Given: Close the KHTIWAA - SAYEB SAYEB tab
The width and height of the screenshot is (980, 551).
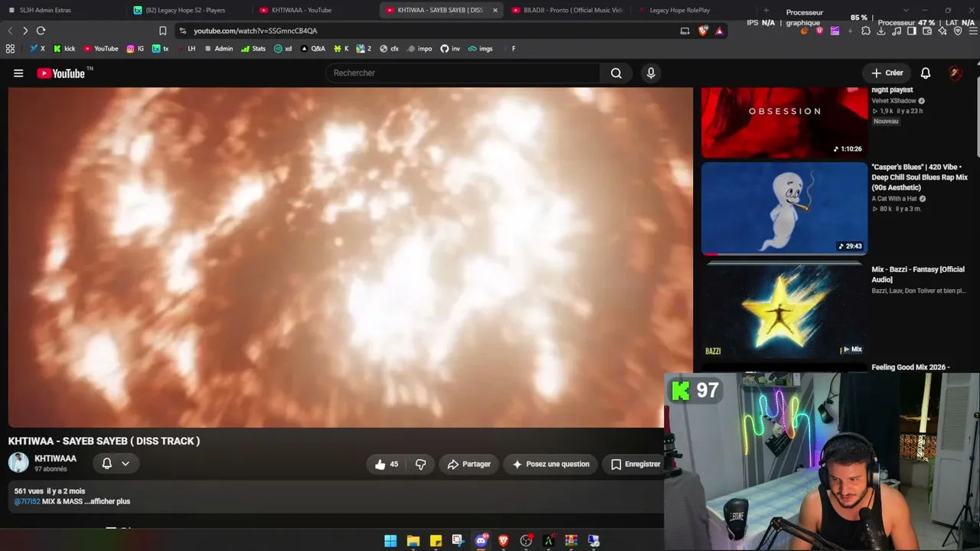Looking at the screenshot, I should tap(495, 10).
